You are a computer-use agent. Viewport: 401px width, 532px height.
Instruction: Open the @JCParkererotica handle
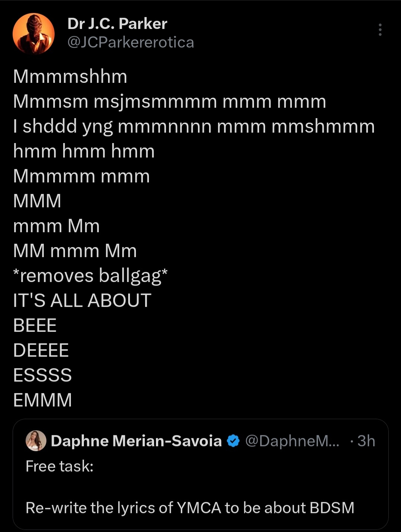(131, 42)
